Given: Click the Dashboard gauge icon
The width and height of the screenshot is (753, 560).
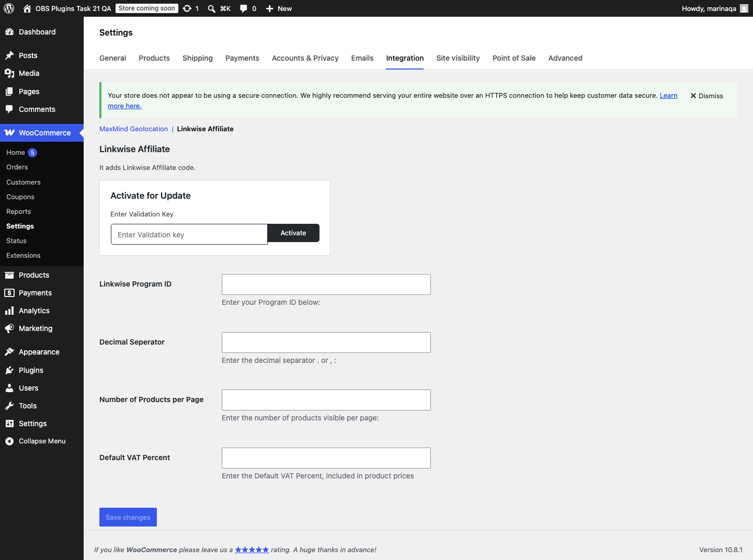Looking at the screenshot, I should pos(9,32).
